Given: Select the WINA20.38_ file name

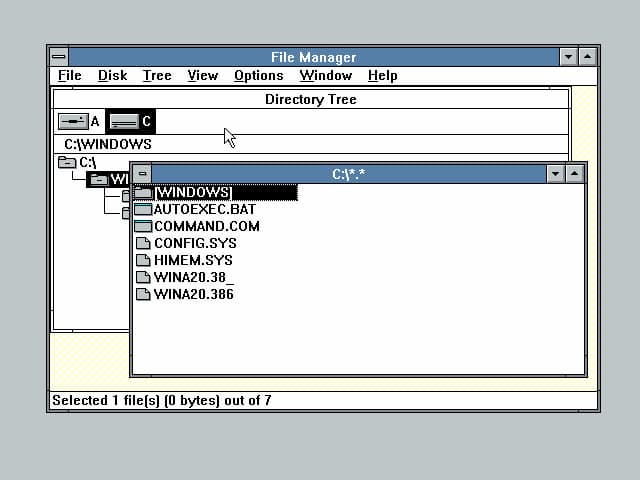Looking at the screenshot, I should pos(194,277).
